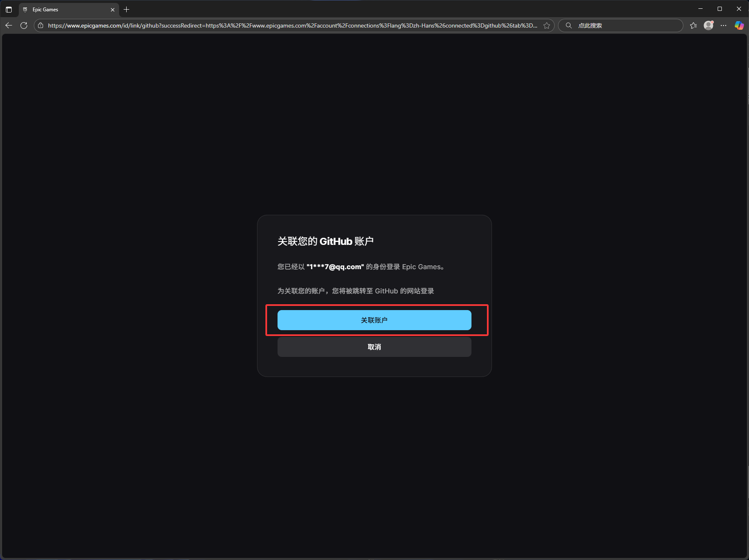The height and width of the screenshot is (560, 749).
Task: Click the heading 关联您的 GitHub 账户
Action: pos(326,241)
